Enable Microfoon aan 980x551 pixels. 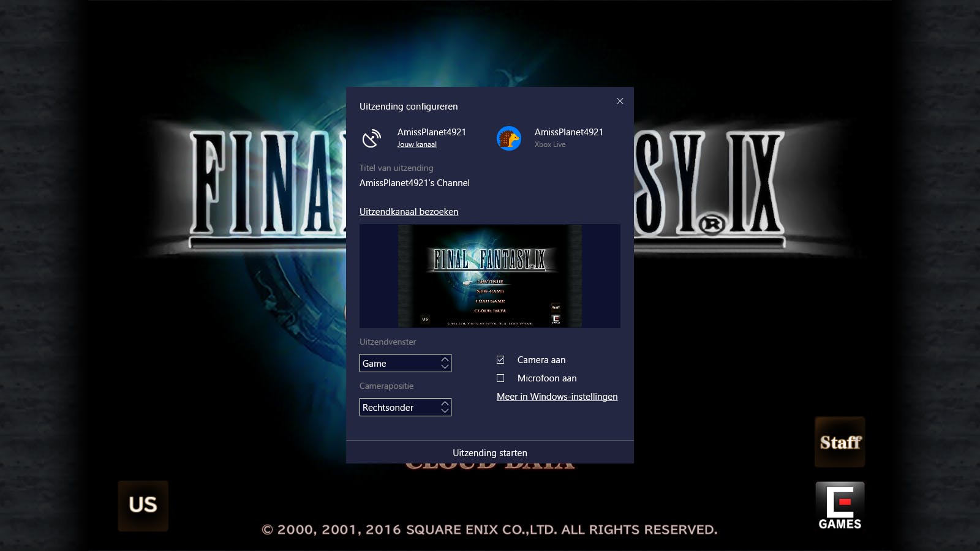[x=501, y=378]
